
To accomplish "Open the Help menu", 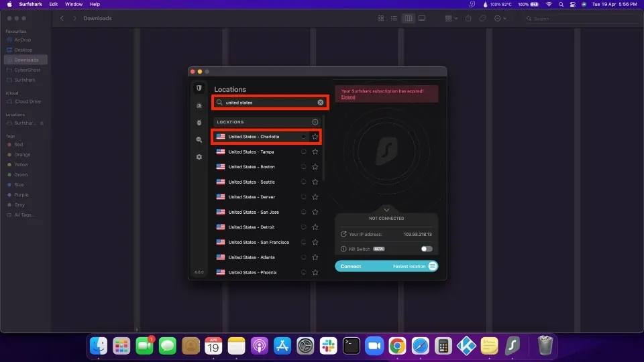I will pyautogui.click(x=95, y=4).
